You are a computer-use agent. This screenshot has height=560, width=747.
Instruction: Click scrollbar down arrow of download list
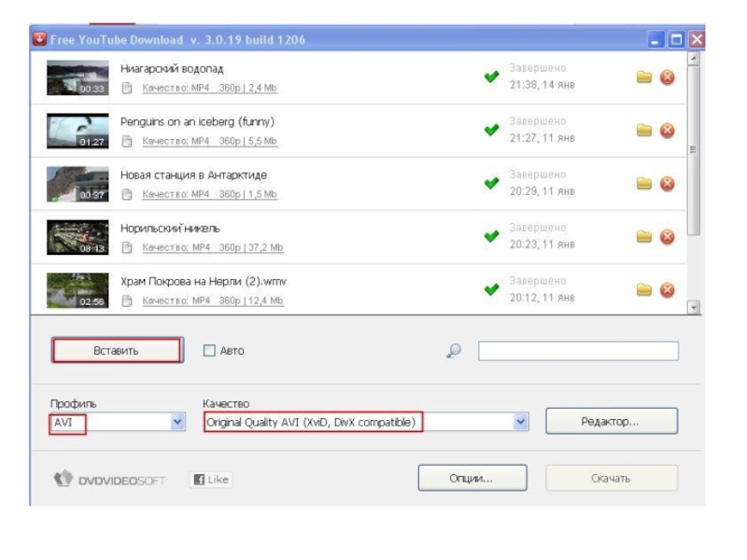(694, 308)
